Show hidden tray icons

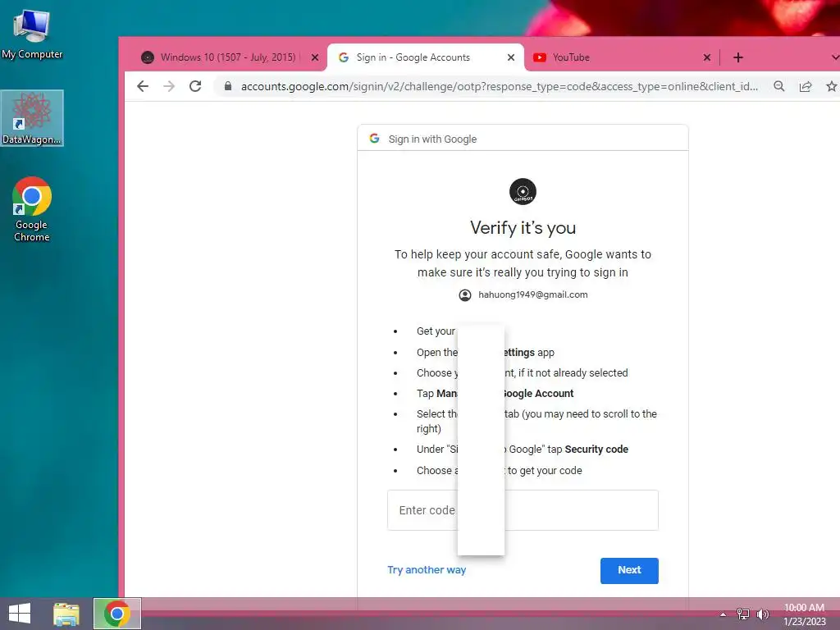tap(724, 614)
